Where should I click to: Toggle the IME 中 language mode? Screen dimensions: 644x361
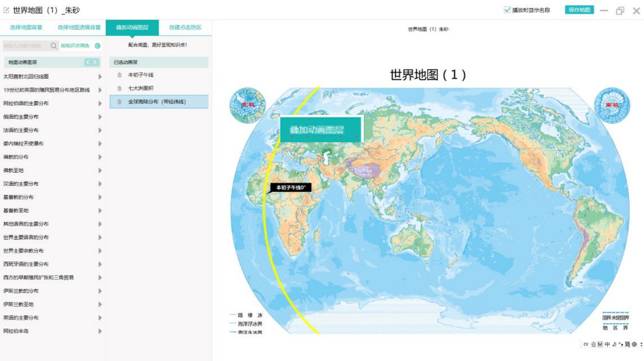coord(607,344)
